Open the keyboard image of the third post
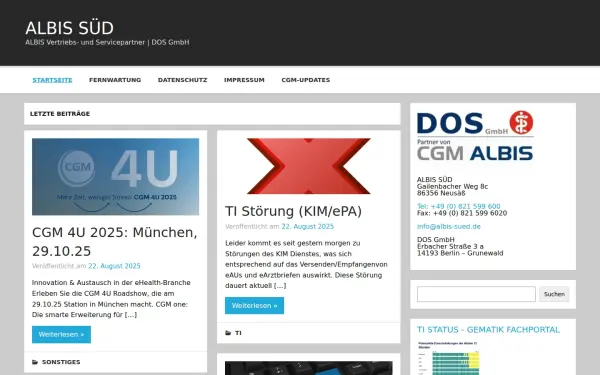Image resolution: width=600 pixels, height=375 pixels. point(308,368)
